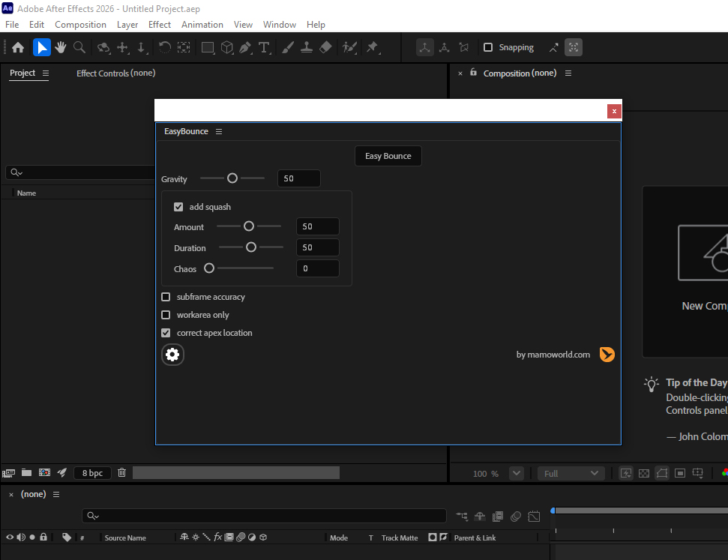Image resolution: width=728 pixels, height=560 pixels.
Task: Select the Zoom magnifier tool
Action: pos(79,47)
